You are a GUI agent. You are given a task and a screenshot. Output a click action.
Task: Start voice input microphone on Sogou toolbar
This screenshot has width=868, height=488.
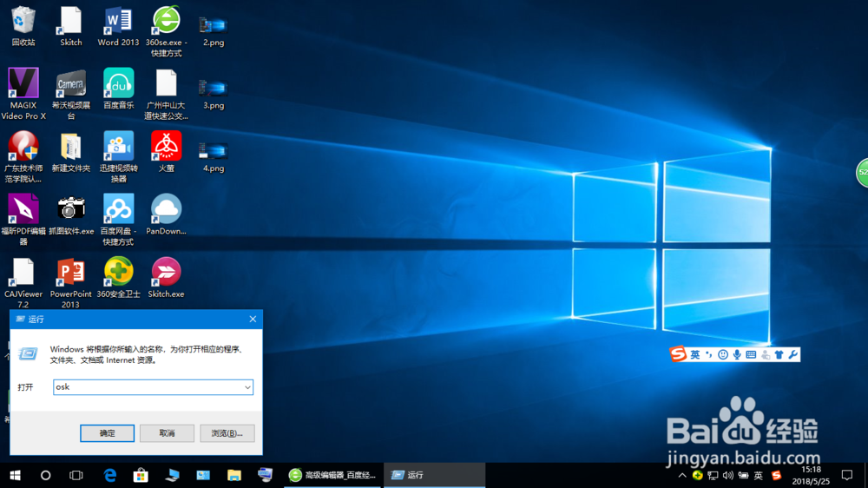coord(737,354)
